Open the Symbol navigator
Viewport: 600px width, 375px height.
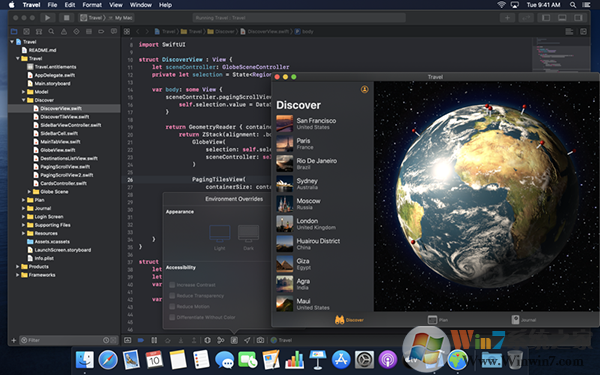coord(39,31)
